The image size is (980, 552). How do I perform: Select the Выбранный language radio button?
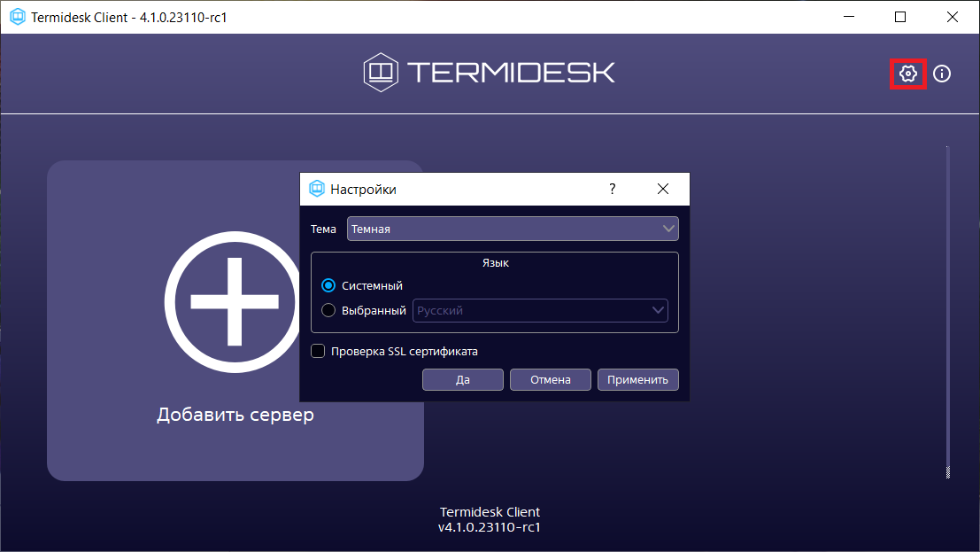pyautogui.click(x=328, y=310)
